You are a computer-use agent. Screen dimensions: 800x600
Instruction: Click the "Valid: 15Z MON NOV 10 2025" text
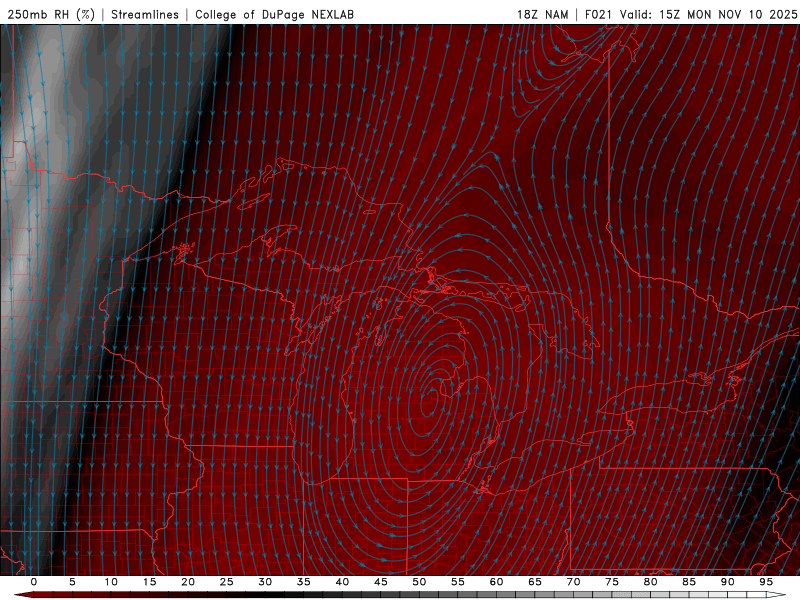click(708, 14)
